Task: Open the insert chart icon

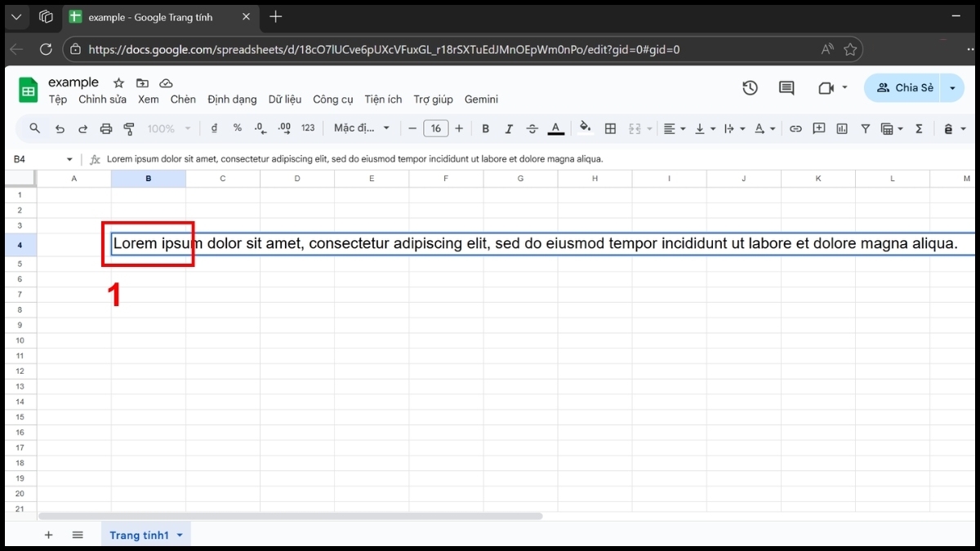Action: pyautogui.click(x=842, y=128)
